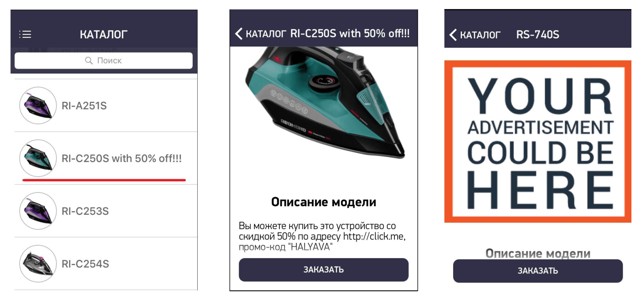Click the search magnifier icon
The width and height of the screenshot is (644, 300).
[89, 60]
